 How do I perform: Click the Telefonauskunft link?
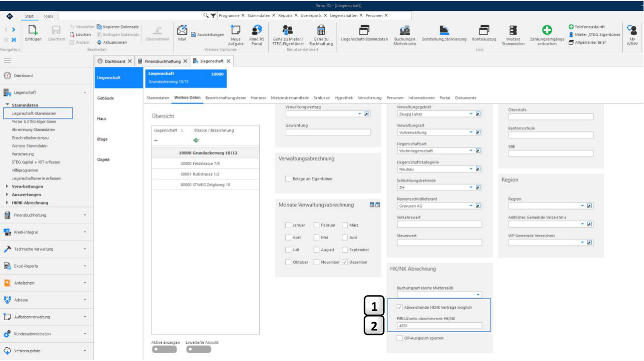tap(586, 27)
